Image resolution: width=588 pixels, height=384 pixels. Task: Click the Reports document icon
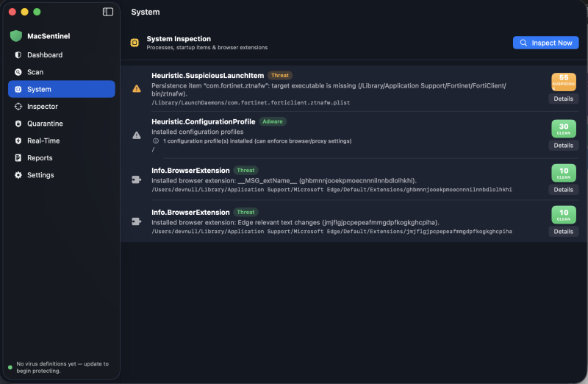(x=18, y=158)
